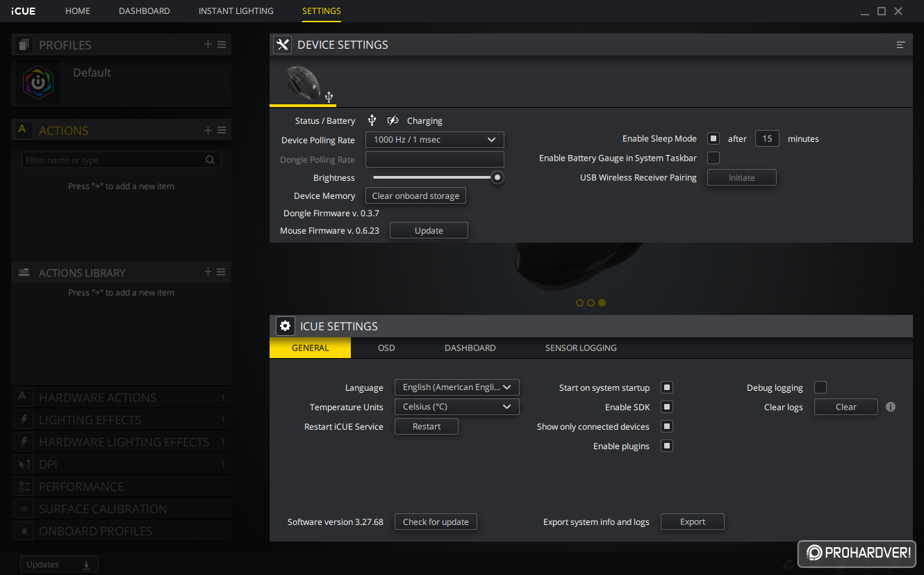The height and width of the screenshot is (575, 924).
Task: Toggle Show only connected devices checkbox
Action: (x=667, y=426)
